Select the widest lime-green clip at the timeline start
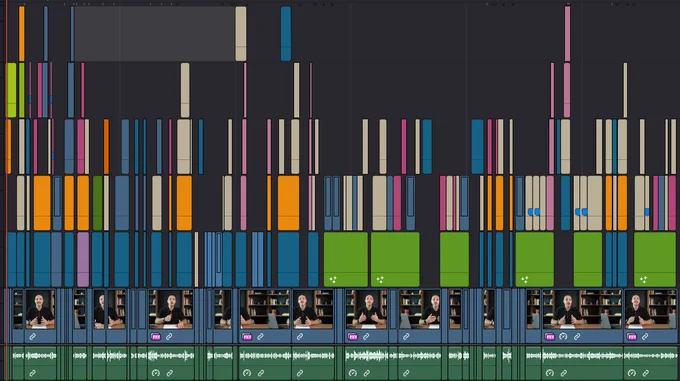680x381 pixels. pos(12,90)
